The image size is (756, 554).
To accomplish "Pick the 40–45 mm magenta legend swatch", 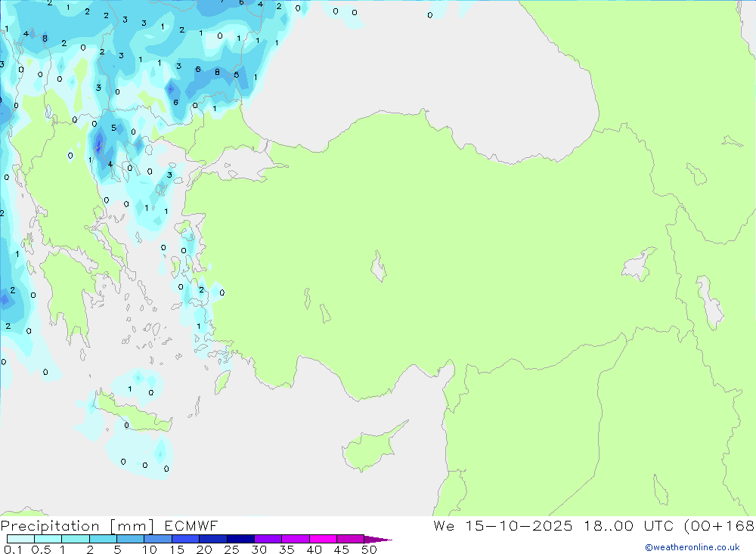I will (x=323, y=539).
